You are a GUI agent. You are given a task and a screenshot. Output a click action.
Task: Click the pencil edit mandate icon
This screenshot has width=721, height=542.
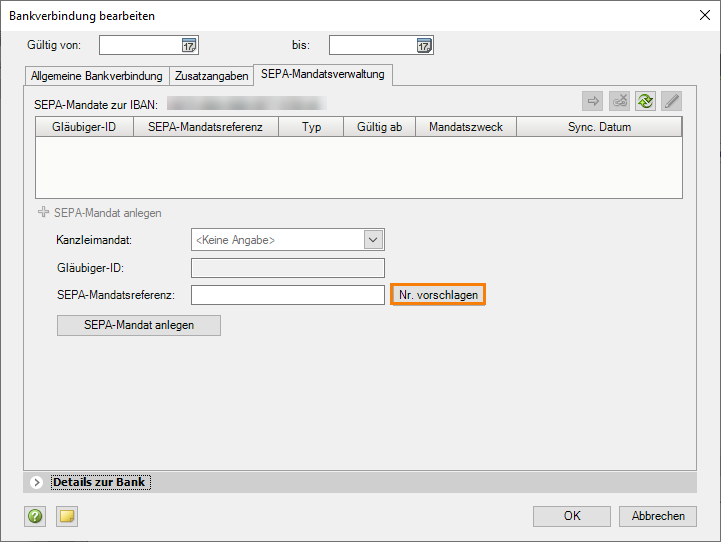pyautogui.click(x=671, y=100)
